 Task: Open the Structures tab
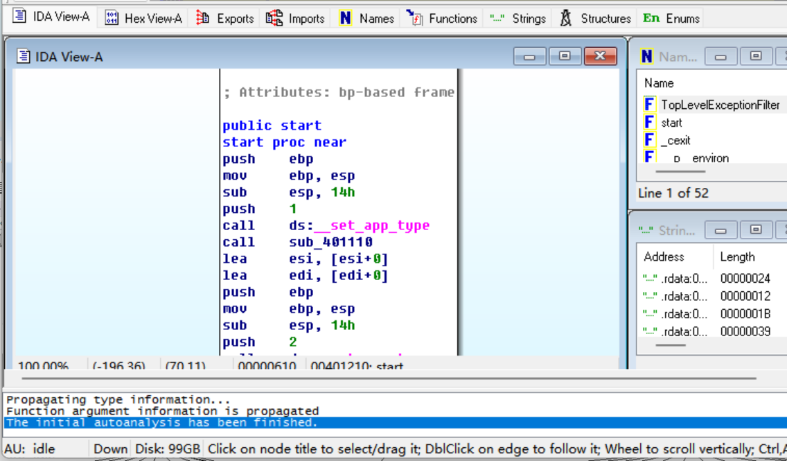(x=595, y=19)
